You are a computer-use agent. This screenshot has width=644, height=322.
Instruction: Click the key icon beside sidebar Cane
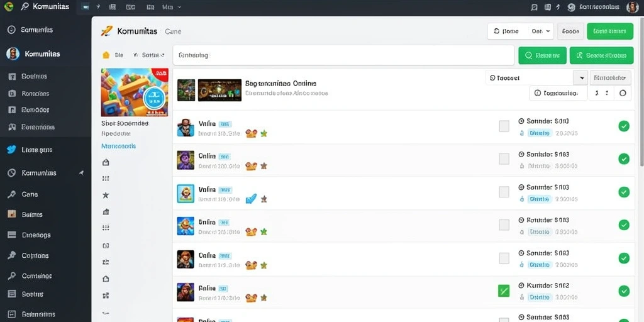pyautogui.click(x=11, y=194)
